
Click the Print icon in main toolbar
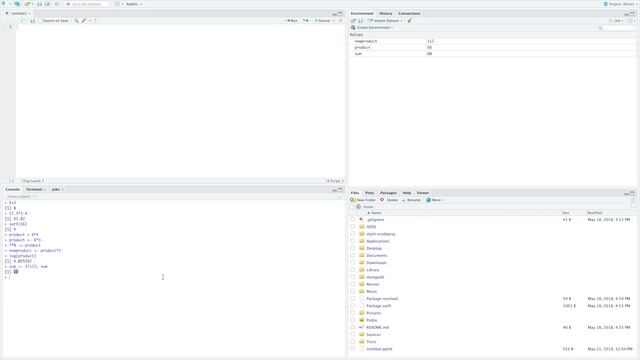(57, 4)
